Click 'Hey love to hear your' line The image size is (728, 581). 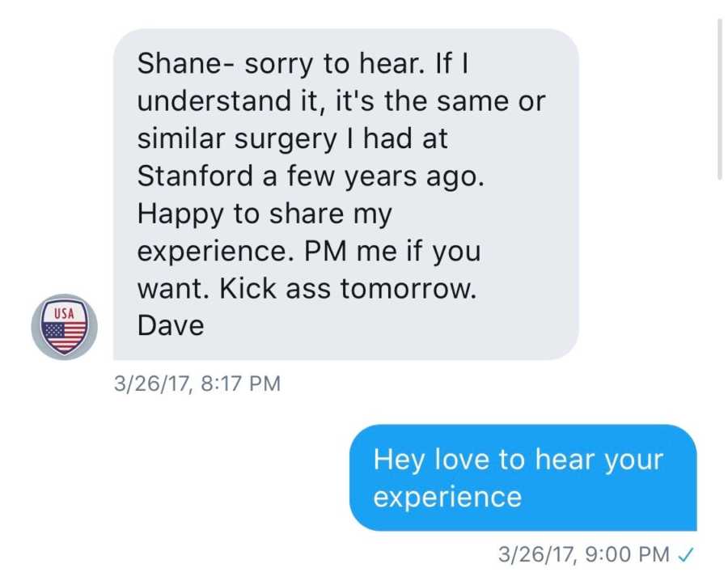[518, 460]
